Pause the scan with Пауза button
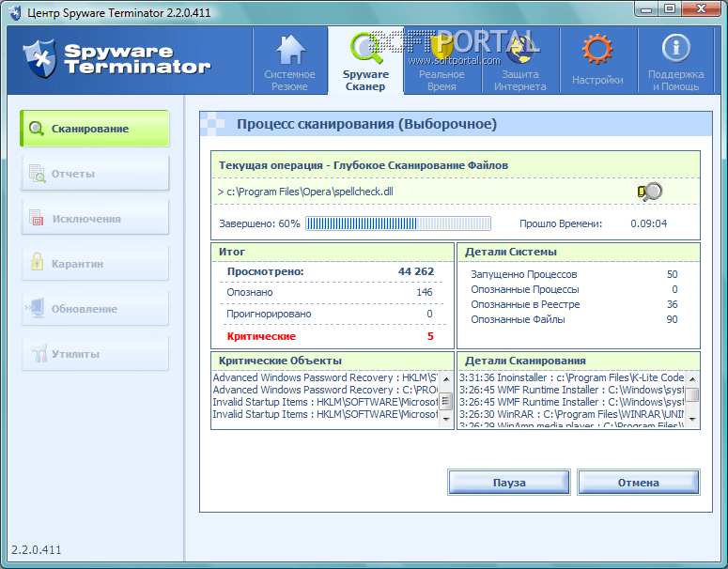This screenshot has height=569, width=728. [509, 483]
